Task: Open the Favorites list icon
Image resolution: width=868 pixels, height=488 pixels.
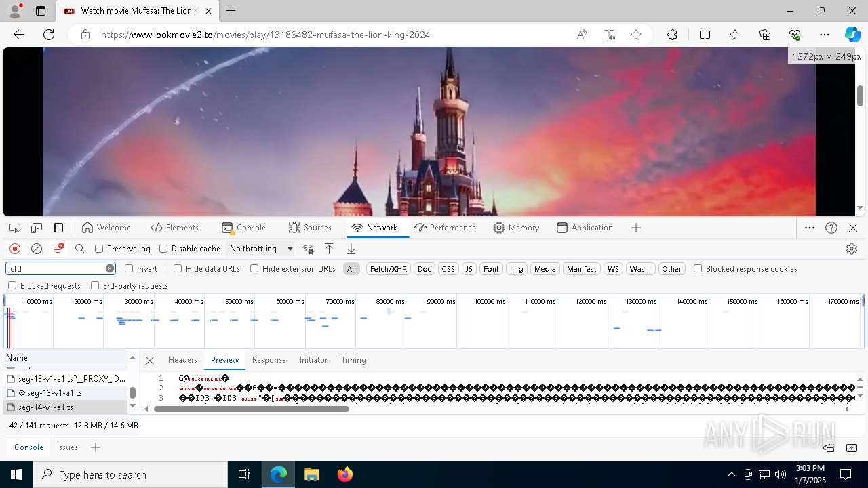Action: (735, 35)
